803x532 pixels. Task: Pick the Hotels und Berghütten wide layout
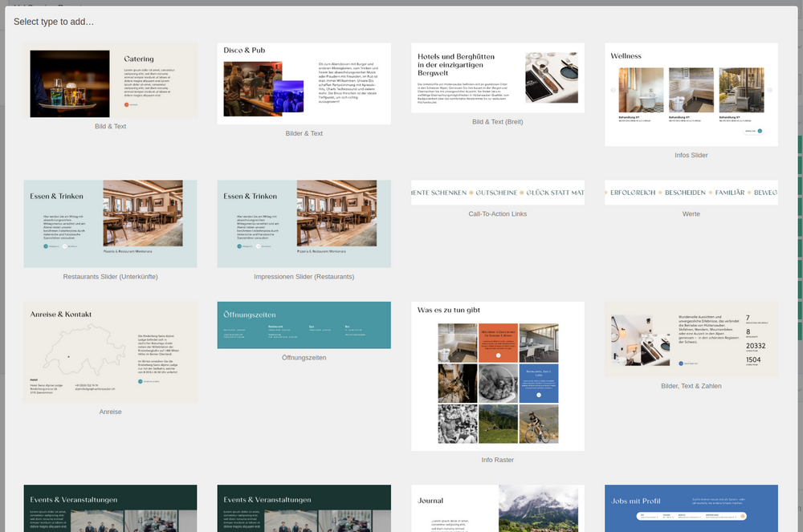coord(497,77)
